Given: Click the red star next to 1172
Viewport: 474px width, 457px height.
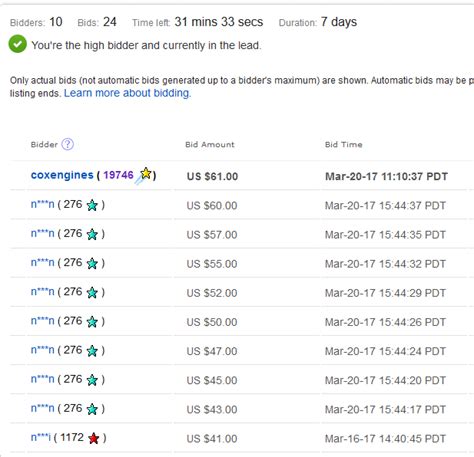Looking at the screenshot, I should [94, 438].
